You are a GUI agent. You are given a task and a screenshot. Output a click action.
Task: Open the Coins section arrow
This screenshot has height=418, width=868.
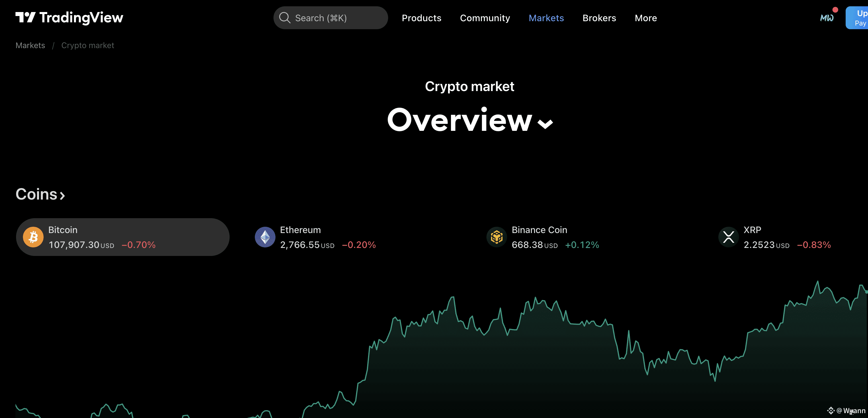(62, 196)
